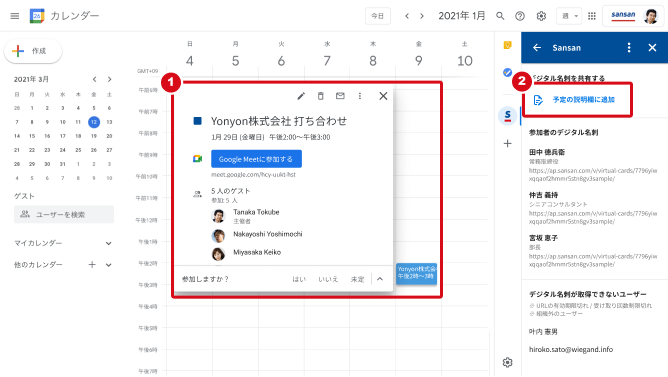
Task: Click the account profile avatar
Action: tap(651, 16)
